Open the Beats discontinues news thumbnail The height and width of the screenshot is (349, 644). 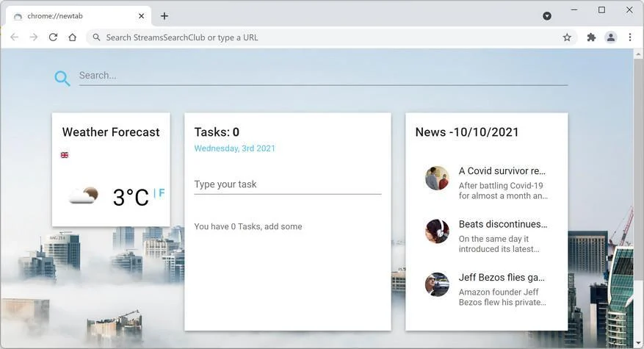437,231
